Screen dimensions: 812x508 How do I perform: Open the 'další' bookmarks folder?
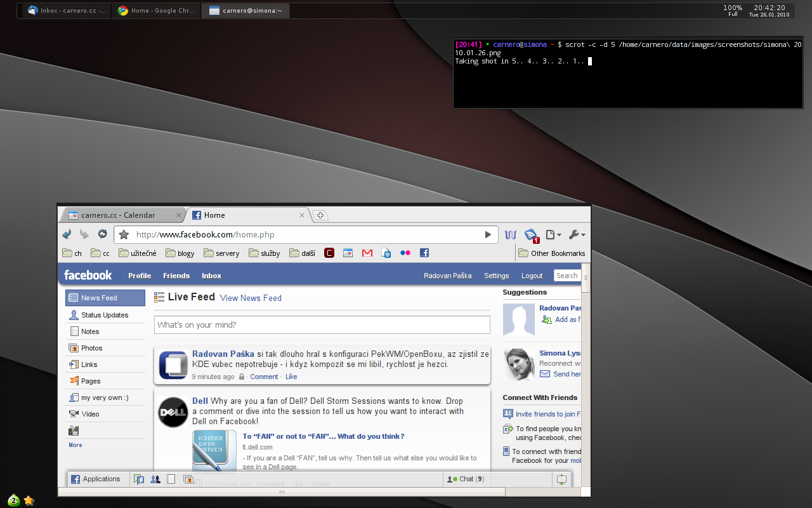303,253
